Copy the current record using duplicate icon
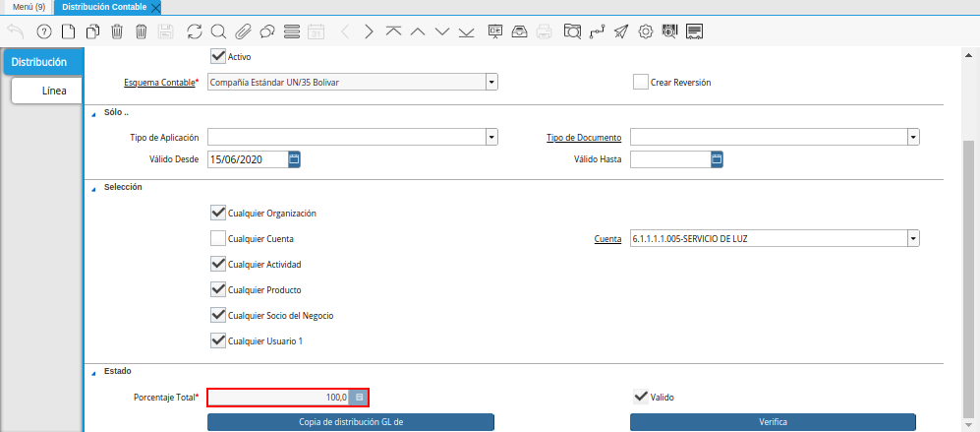 point(92,31)
